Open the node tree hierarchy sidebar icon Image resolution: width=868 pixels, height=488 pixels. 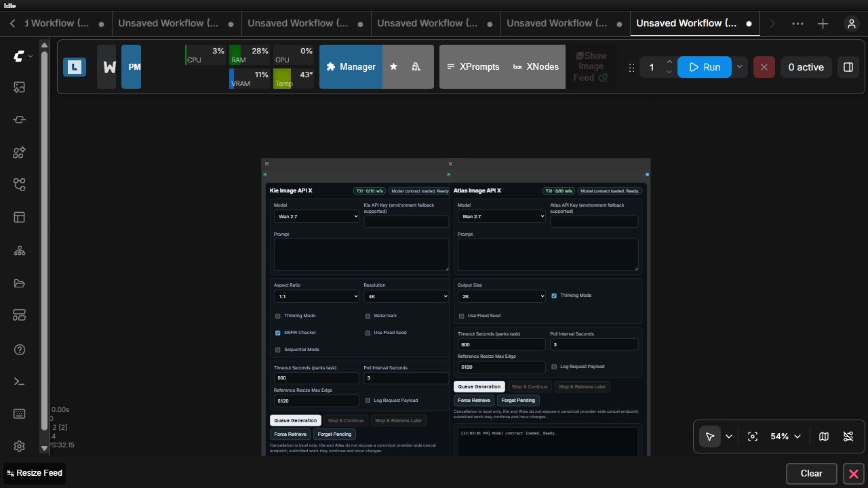coord(19,251)
